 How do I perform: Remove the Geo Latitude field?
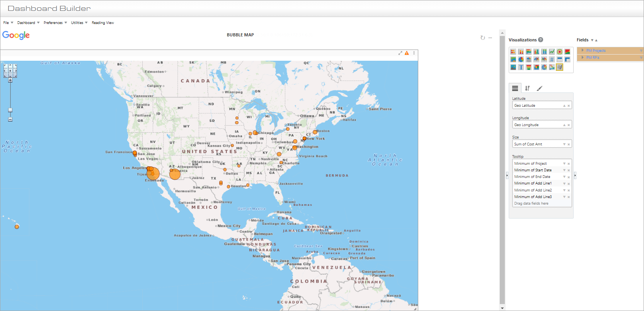pyautogui.click(x=569, y=106)
